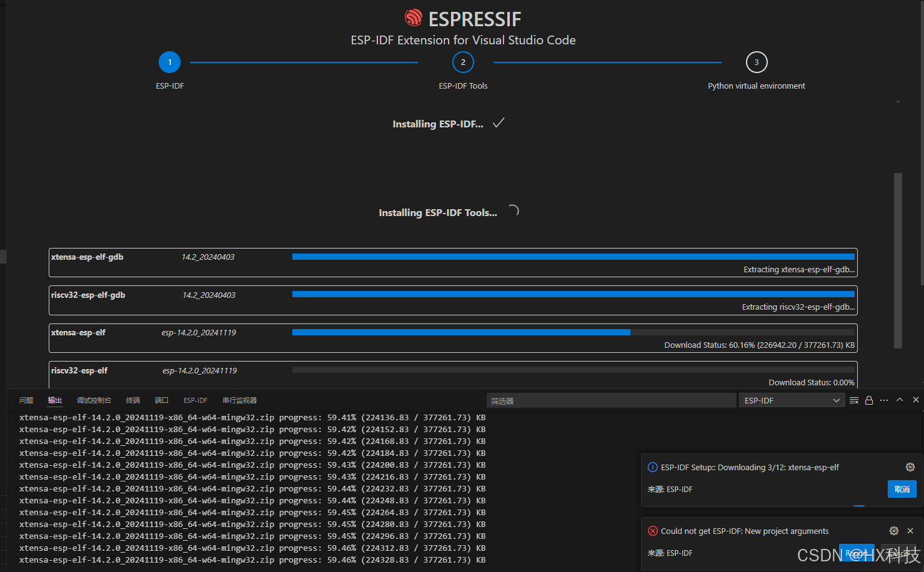The image size is (924, 572).
Task: Open the panel's more actions ellipsis
Action: [x=884, y=400]
